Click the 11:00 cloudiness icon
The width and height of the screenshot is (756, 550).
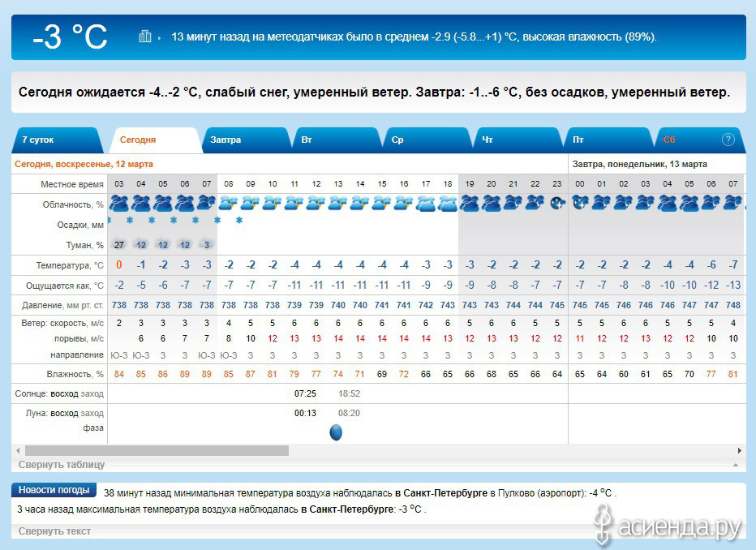point(294,203)
